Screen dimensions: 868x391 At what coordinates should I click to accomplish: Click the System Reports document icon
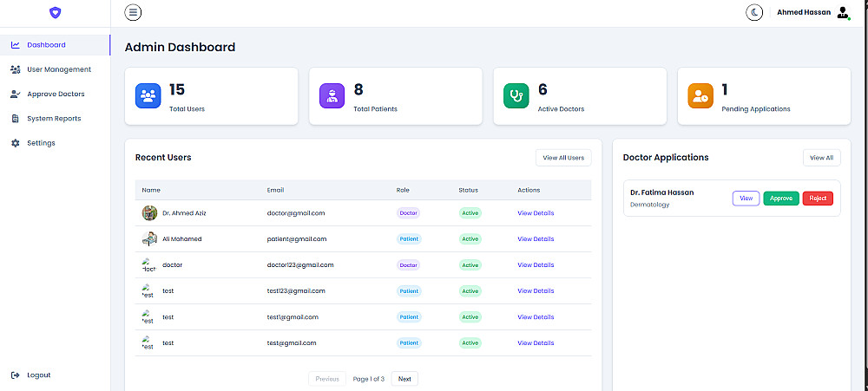16,119
